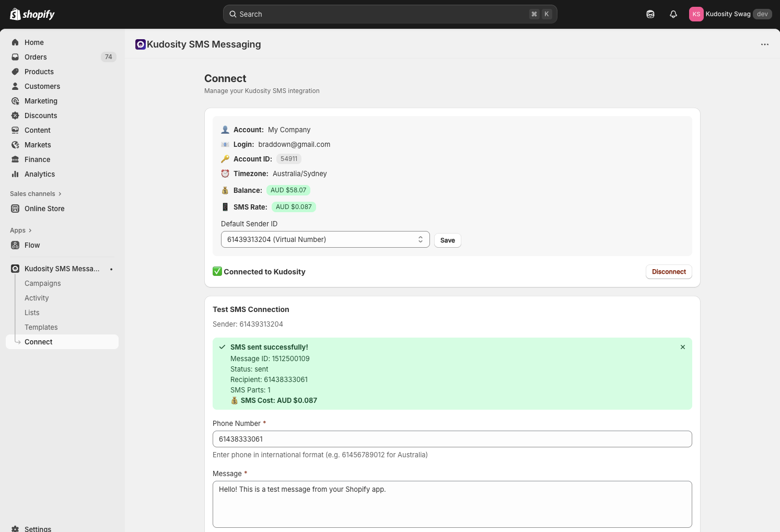Click the Message ID: 1512500109 line

click(x=270, y=358)
